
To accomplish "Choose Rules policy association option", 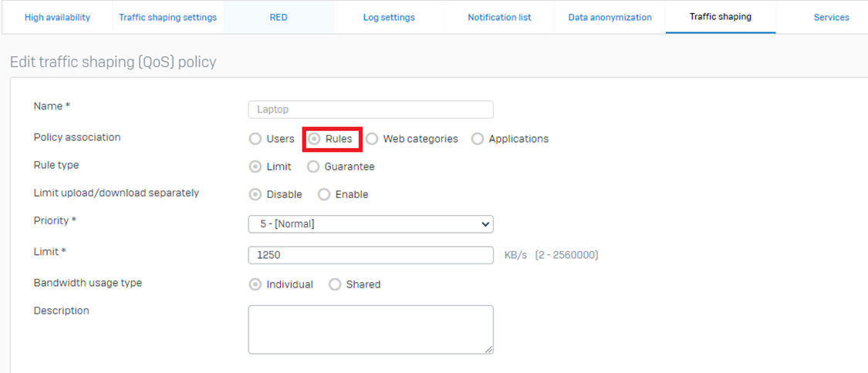I will pyautogui.click(x=315, y=139).
